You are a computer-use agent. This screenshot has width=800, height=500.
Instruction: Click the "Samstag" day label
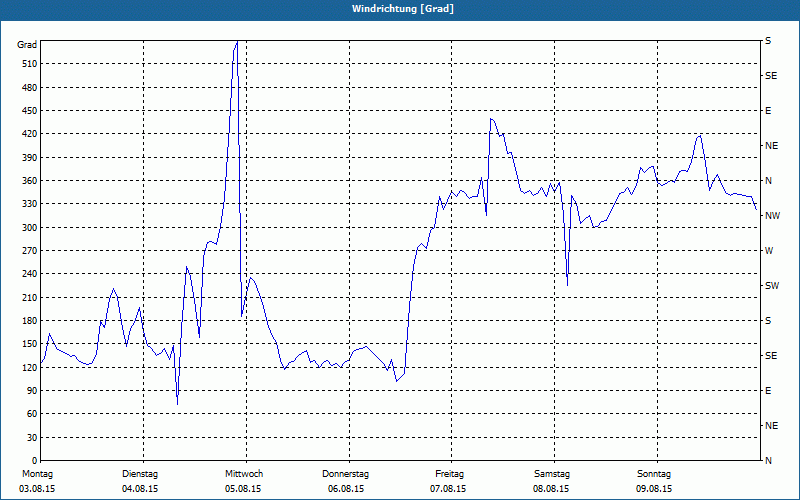pos(552,474)
